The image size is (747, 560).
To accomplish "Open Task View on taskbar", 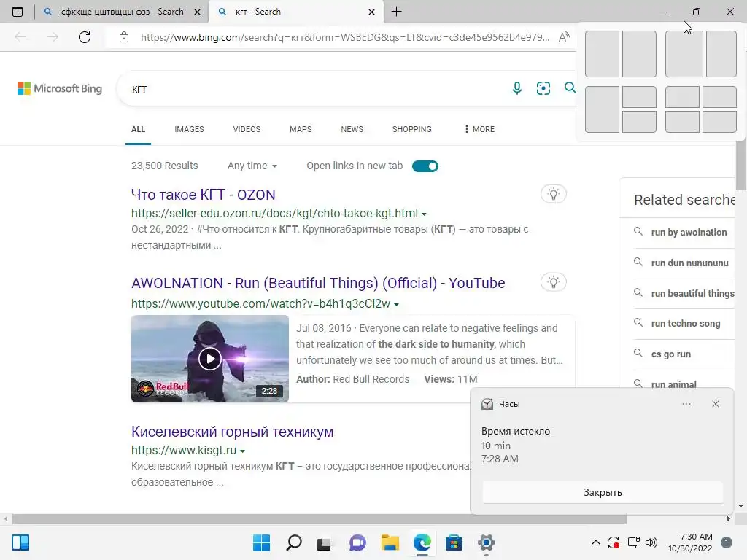I will tap(324, 542).
